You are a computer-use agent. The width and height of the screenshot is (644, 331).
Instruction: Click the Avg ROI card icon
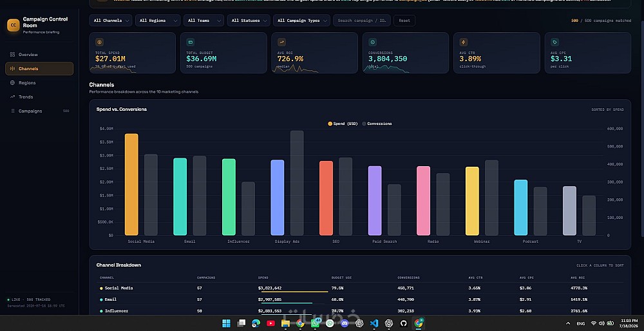click(x=281, y=42)
